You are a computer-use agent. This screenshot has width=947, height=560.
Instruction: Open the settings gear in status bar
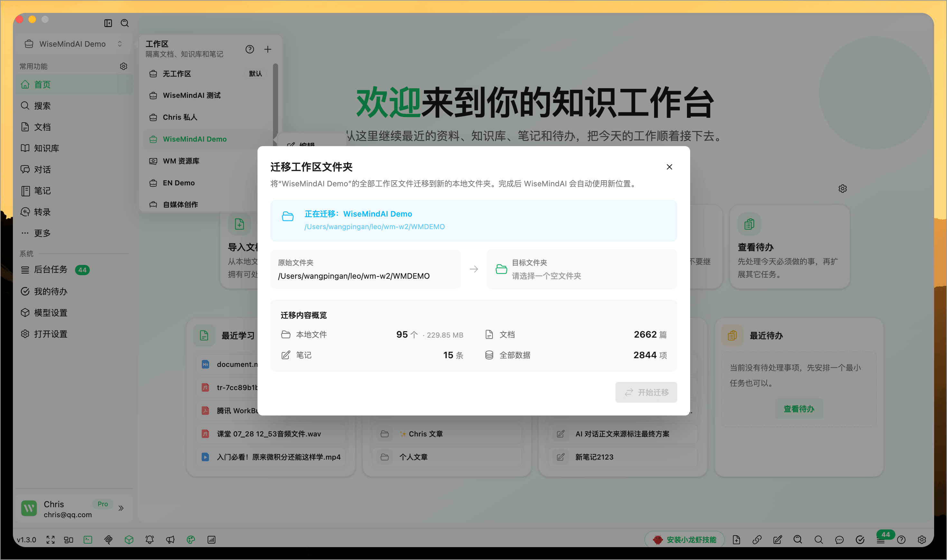click(x=922, y=540)
